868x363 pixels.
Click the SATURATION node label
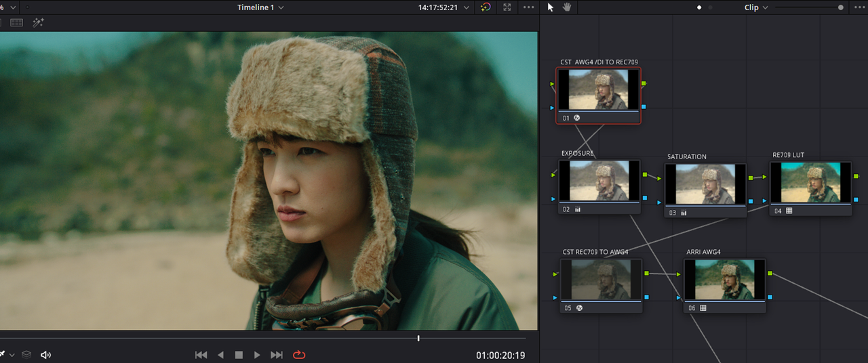coord(686,156)
